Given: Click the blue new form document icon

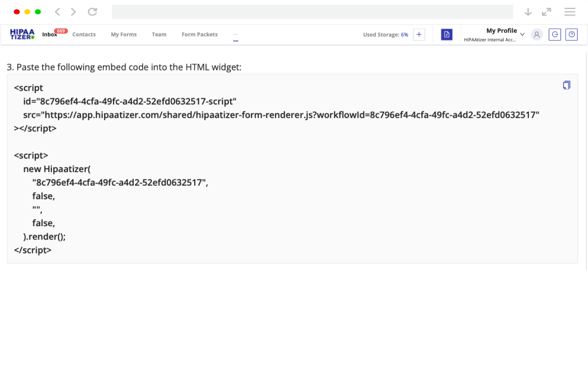Looking at the screenshot, I should 446,35.
